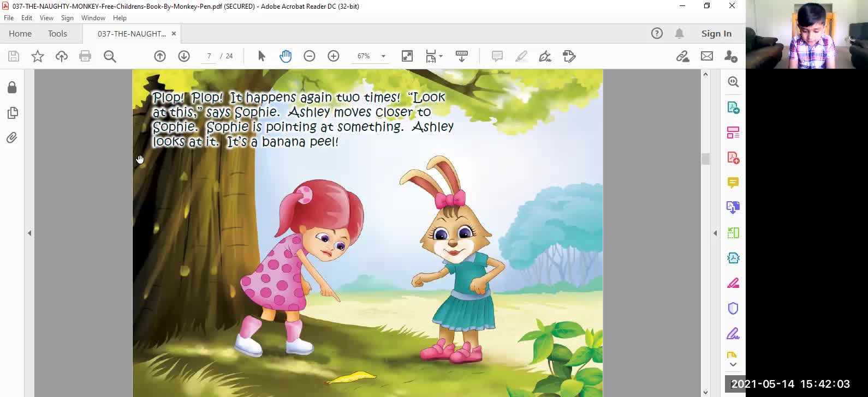
Task: Open the Edit menu
Action: click(x=27, y=18)
